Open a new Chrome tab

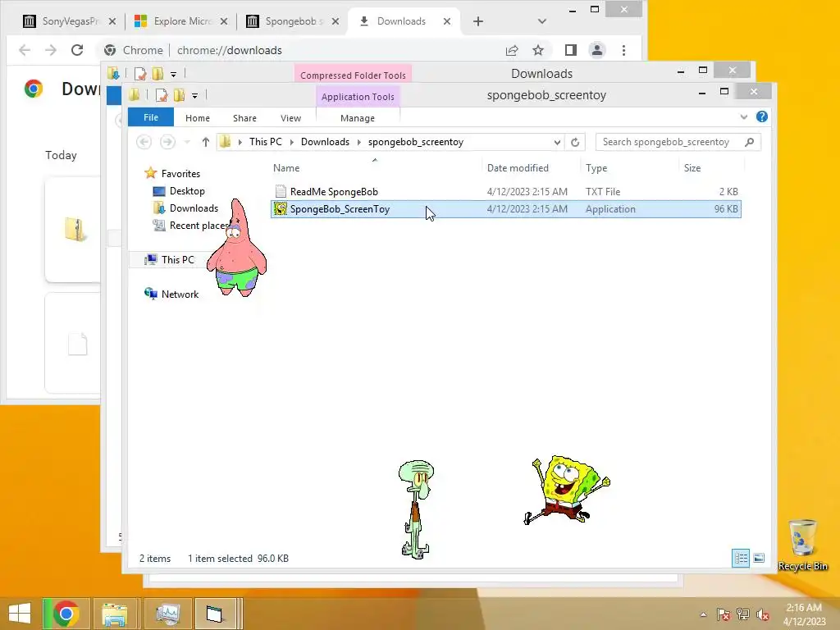pos(478,21)
